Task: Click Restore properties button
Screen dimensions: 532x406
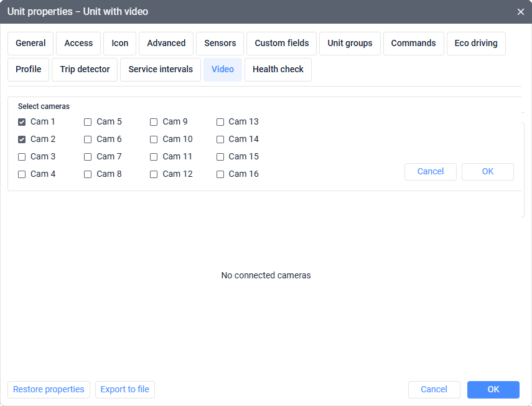Action: (49, 390)
